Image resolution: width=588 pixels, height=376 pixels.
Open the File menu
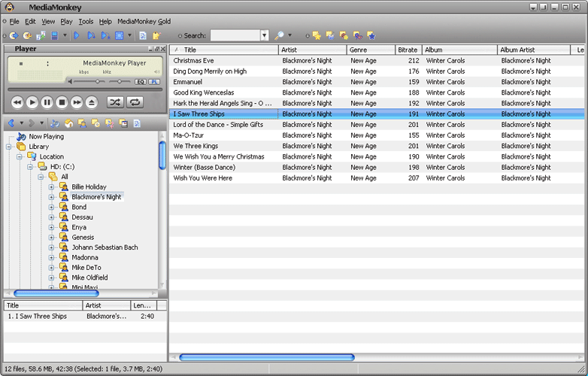[x=14, y=21]
